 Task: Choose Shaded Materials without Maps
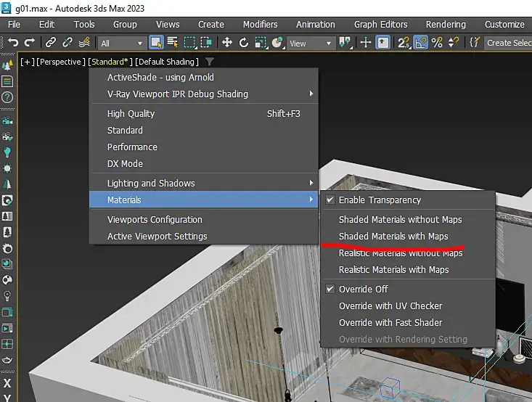(x=407, y=219)
